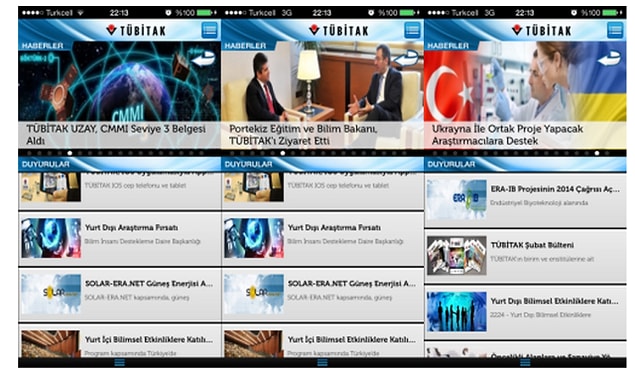
Task: Open the 'TÜBİTAK Şubat Bülteni' announcement thumbnail
Action: click(x=456, y=256)
